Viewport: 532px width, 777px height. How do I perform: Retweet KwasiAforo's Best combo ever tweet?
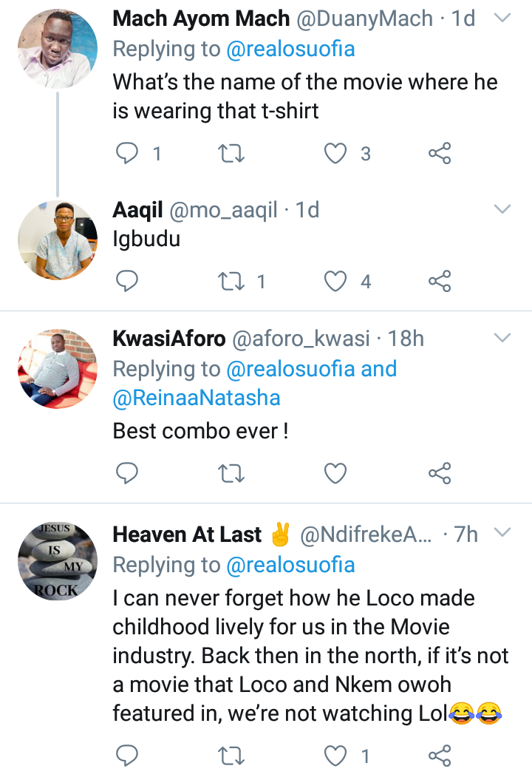pos(231,473)
